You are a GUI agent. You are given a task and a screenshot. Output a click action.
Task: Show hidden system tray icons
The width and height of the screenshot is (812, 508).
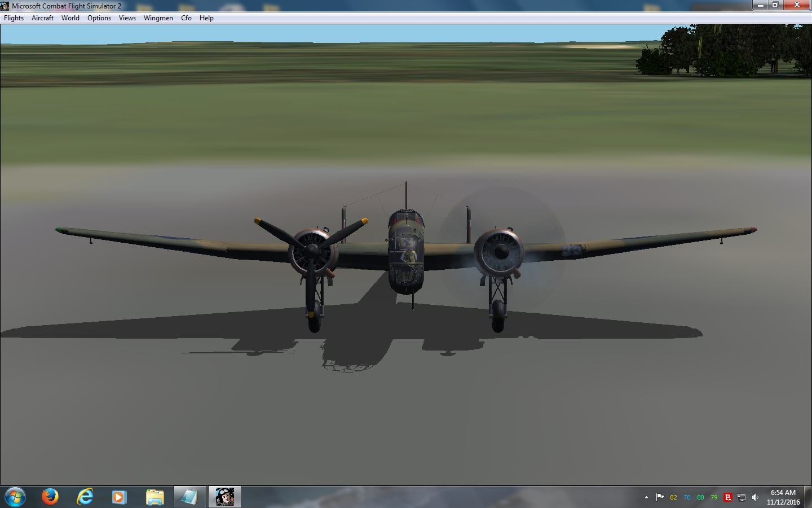click(646, 497)
